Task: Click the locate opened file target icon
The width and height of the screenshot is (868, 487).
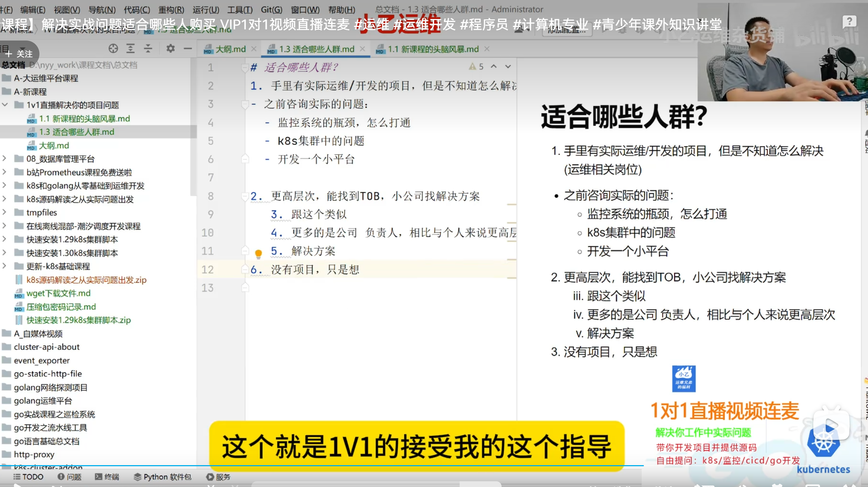Action: click(x=113, y=48)
